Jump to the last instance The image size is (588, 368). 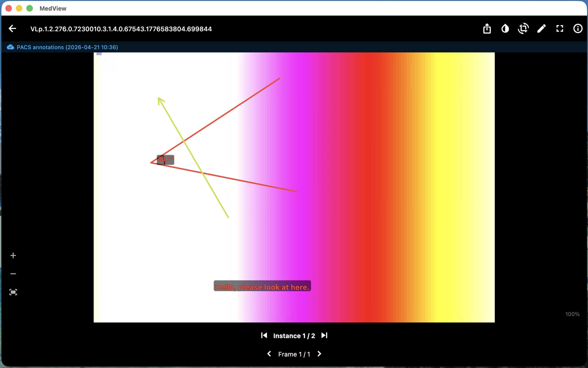(x=324, y=335)
